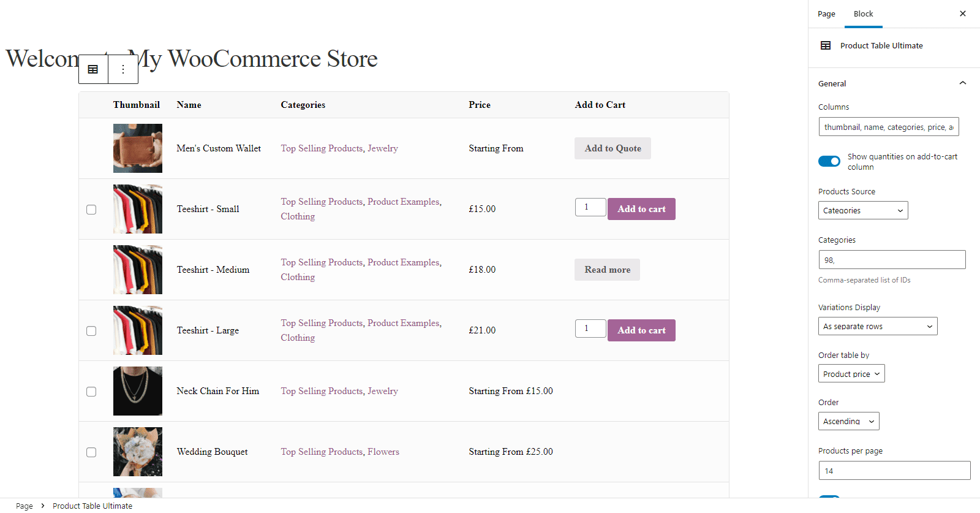Click the Product Table block type icon in toolbar
This screenshot has width=980, height=513.
pos(93,69)
